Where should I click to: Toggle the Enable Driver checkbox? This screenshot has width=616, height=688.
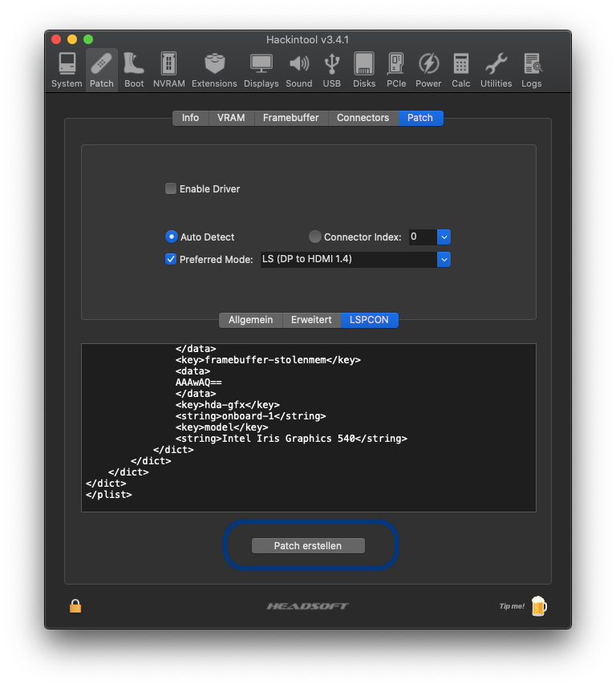click(x=171, y=188)
